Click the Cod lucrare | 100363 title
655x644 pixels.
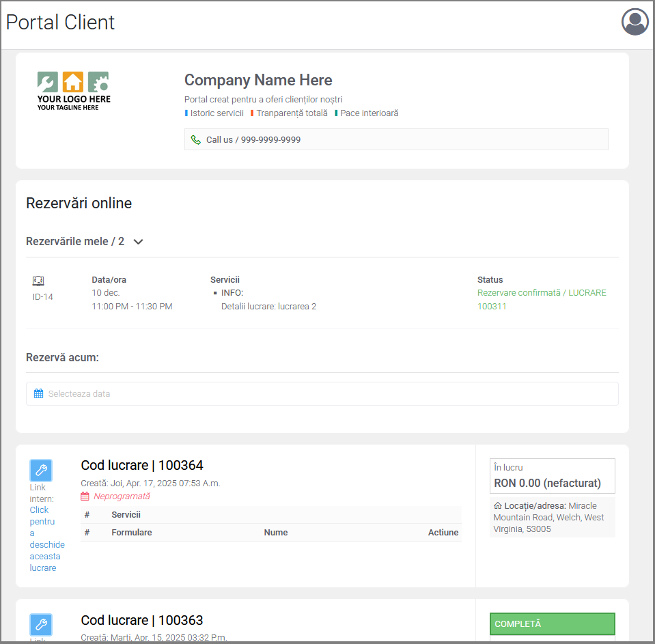[x=142, y=620]
